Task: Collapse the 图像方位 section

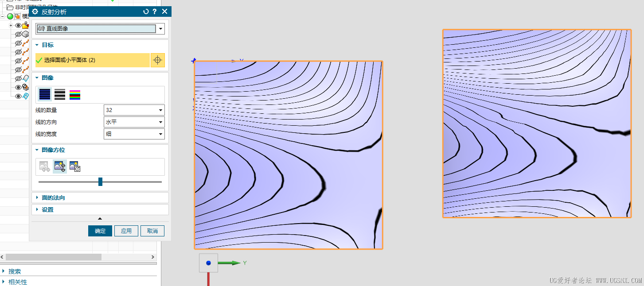Action: pos(37,150)
